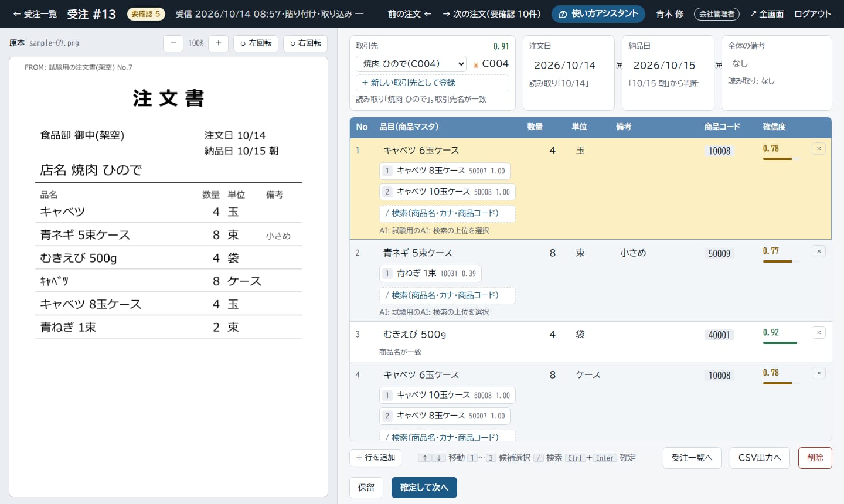Click the 保留 button

pos(366,488)
